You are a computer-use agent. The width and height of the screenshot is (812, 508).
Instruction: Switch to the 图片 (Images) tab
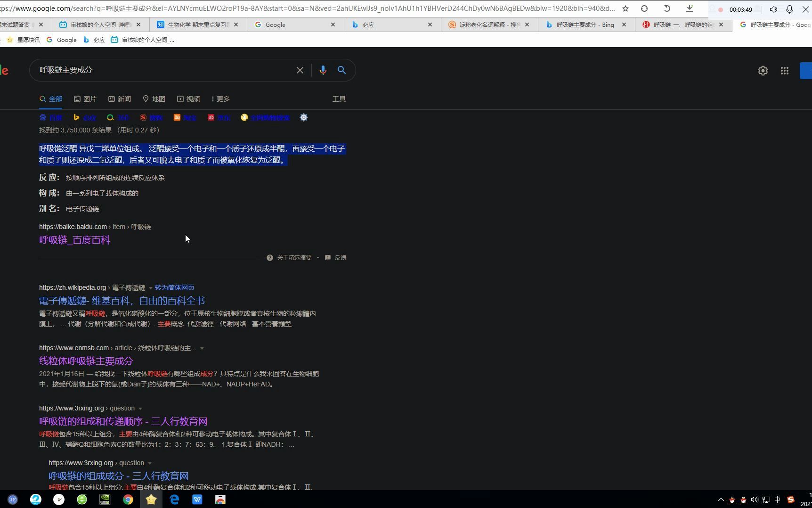pyautogui.click(x=85, y=99)
